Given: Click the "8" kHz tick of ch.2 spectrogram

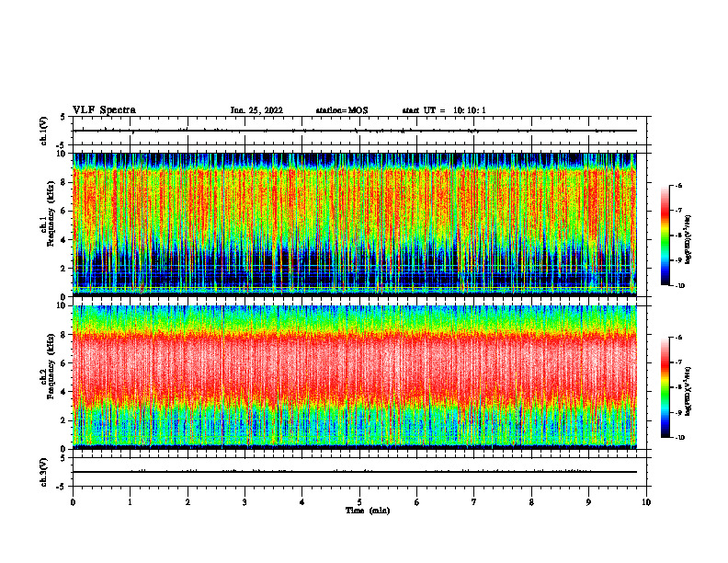Looking at the screenshot, I should coord(64,335).
